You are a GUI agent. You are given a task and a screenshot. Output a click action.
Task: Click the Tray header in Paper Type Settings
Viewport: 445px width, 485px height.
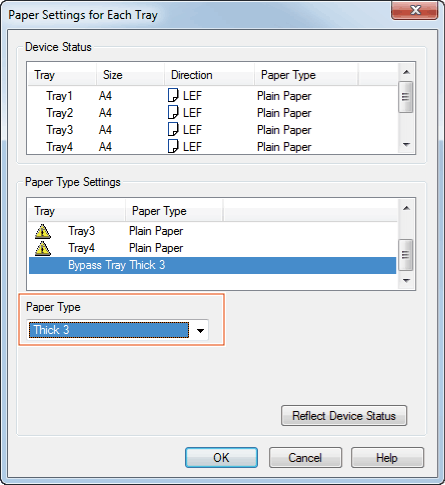(77, 211)
